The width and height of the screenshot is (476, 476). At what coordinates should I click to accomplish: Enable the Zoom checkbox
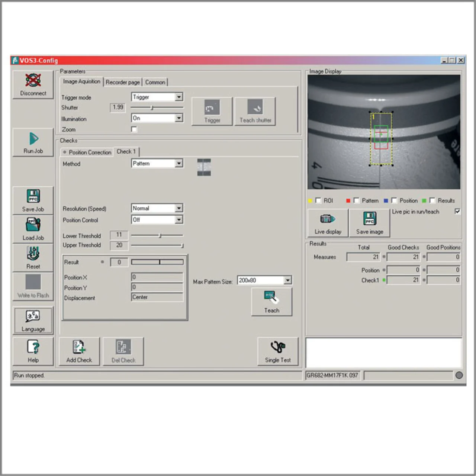pyautogui.click(x=134, y=129)
